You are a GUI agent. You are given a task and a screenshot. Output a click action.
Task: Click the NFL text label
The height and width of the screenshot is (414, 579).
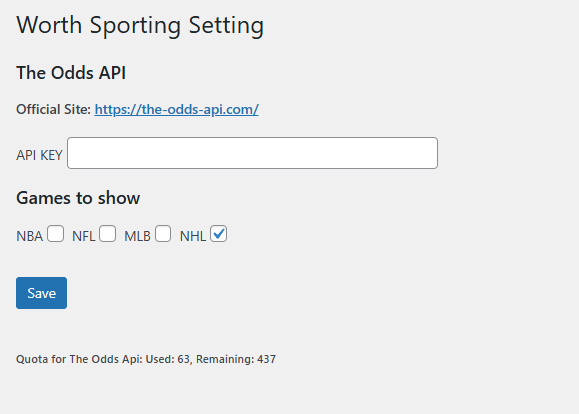pyautogui.click(x=83, y=236)
